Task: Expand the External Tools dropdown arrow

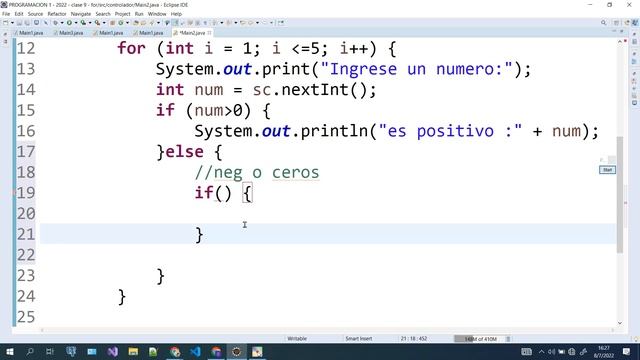Action: click(104, 23)
